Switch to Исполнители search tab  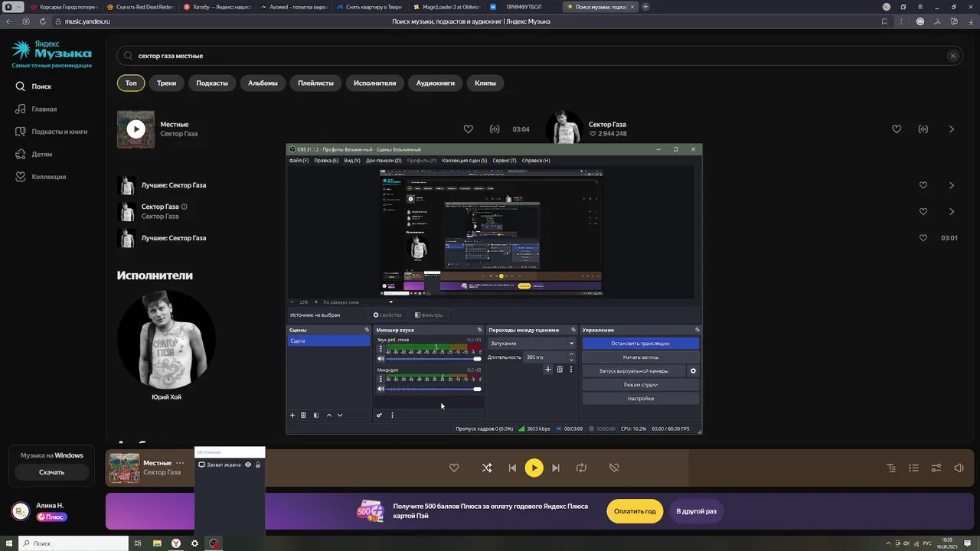point(375,83)
